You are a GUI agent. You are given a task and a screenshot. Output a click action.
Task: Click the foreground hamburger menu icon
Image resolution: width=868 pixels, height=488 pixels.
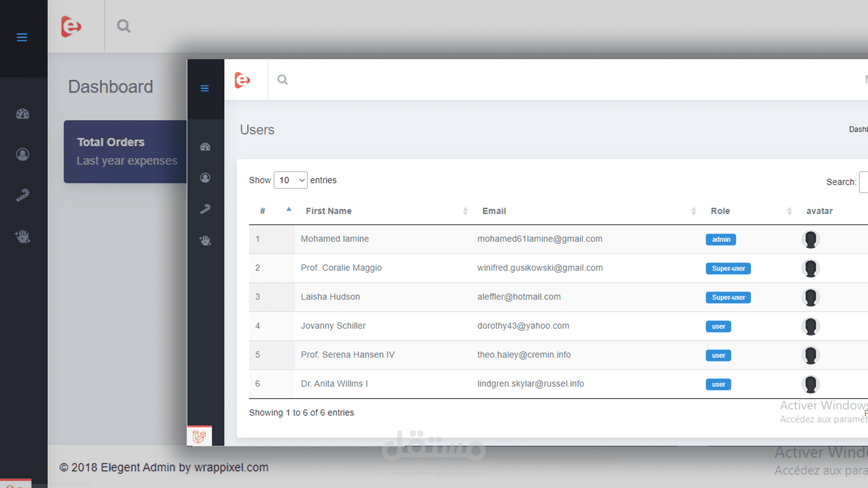click(x=204, y=89)
